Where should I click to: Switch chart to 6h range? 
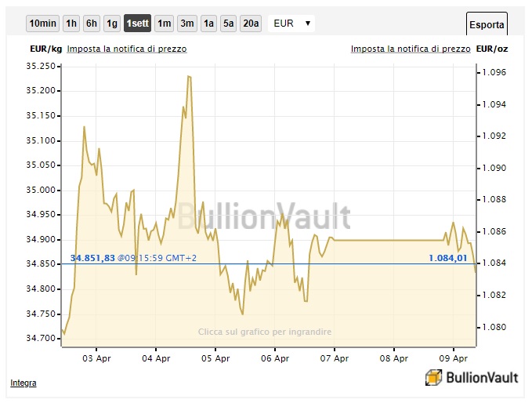tap(92, 24)
